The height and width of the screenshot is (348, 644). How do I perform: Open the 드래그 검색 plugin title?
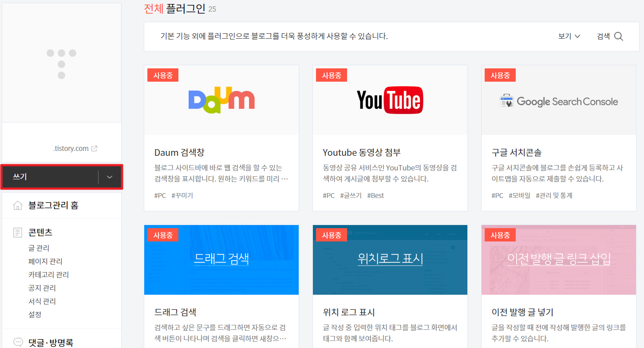pos(175,312)
